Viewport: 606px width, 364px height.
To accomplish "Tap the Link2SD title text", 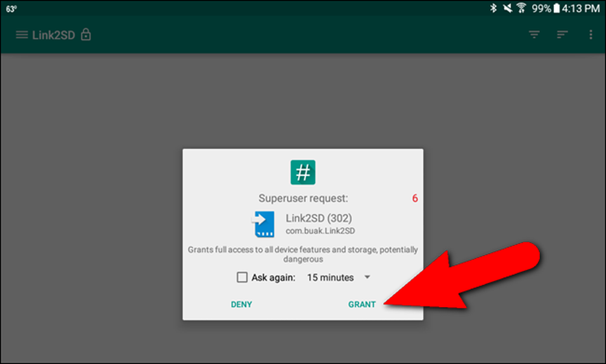I will 53,35.
